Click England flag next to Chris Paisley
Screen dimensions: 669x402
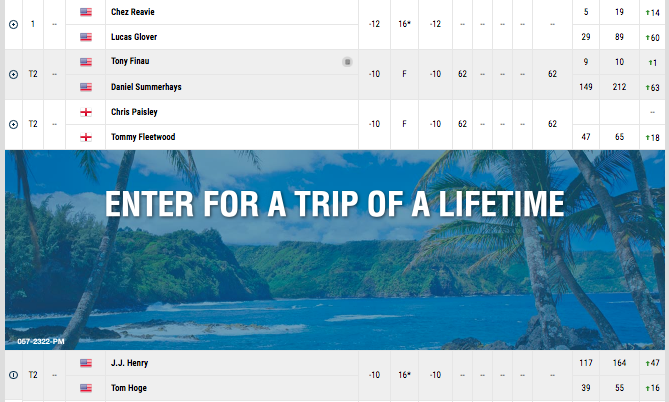click(x=86, y=112)
